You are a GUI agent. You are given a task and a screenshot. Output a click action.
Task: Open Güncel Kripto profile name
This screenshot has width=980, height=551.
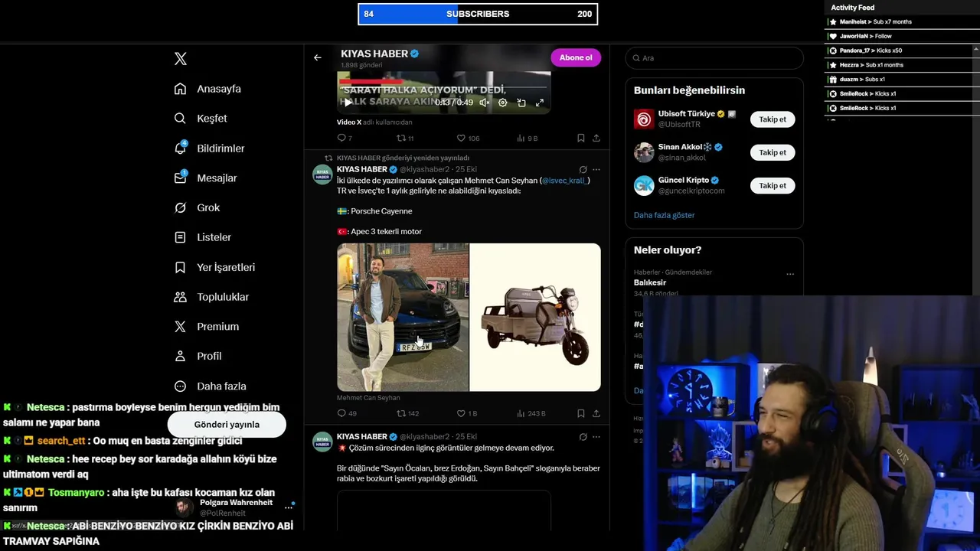click(684, 181)
